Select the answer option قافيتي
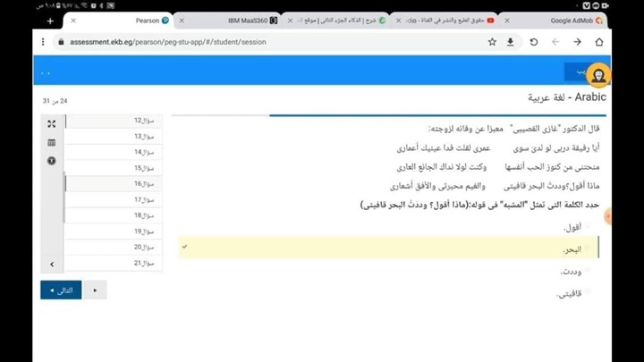The width and height of the screenshot is (644, 362). (570, 293)
